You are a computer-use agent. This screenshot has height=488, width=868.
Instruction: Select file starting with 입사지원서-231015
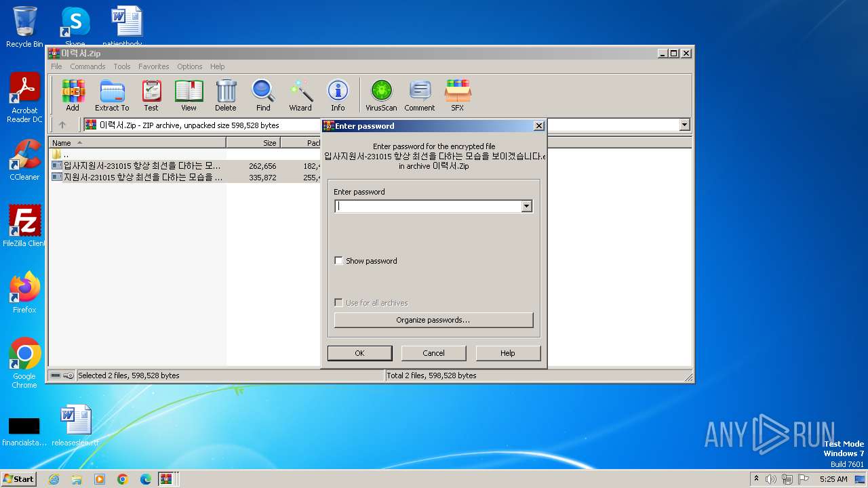click(136, 165)
